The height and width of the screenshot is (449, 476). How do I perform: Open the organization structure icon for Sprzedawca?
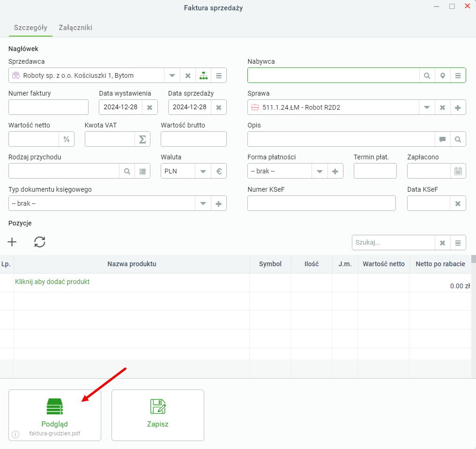point(203,75)
